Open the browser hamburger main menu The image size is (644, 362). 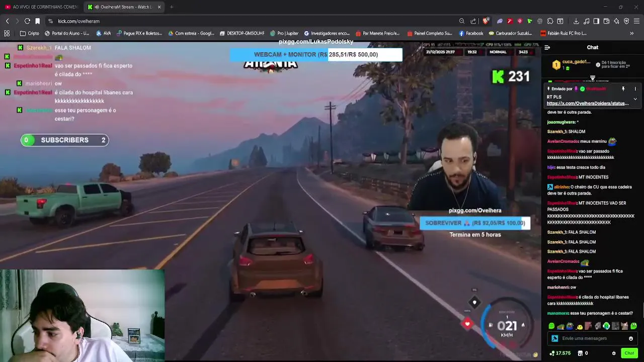pyautogui.click(x=636, y=21)
